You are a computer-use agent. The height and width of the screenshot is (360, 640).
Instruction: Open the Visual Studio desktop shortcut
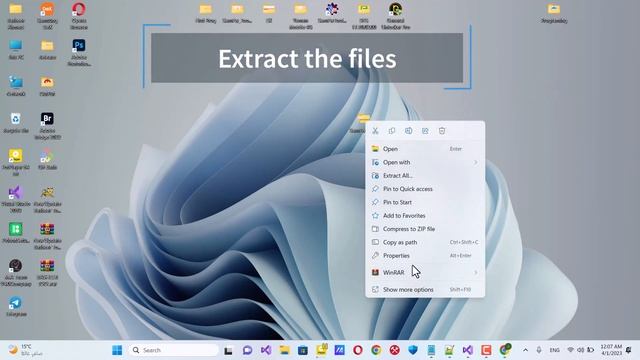16,199
